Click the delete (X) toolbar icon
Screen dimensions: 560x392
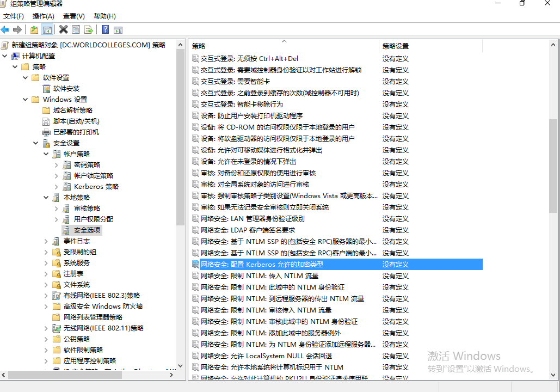[63, 29]
